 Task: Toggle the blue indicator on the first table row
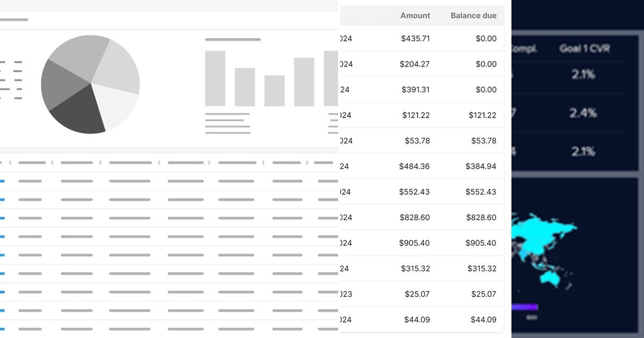click(x=3, y=181)
